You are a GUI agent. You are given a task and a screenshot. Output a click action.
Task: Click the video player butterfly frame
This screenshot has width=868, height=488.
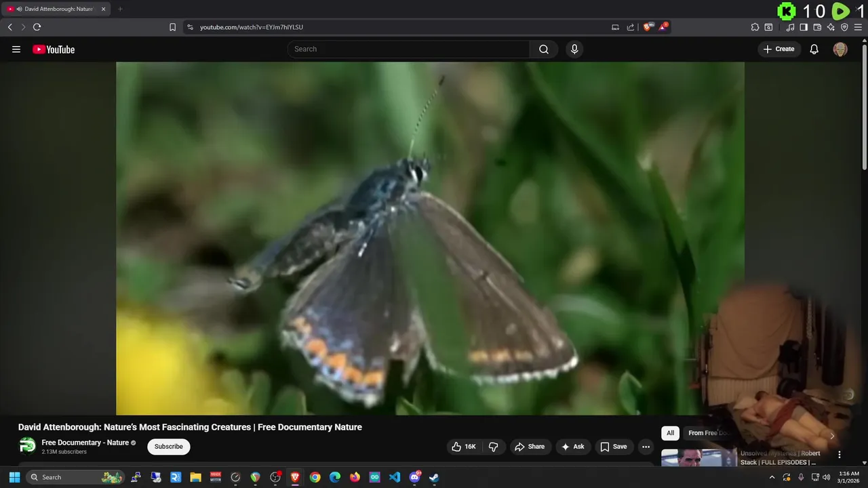(430, 238)
